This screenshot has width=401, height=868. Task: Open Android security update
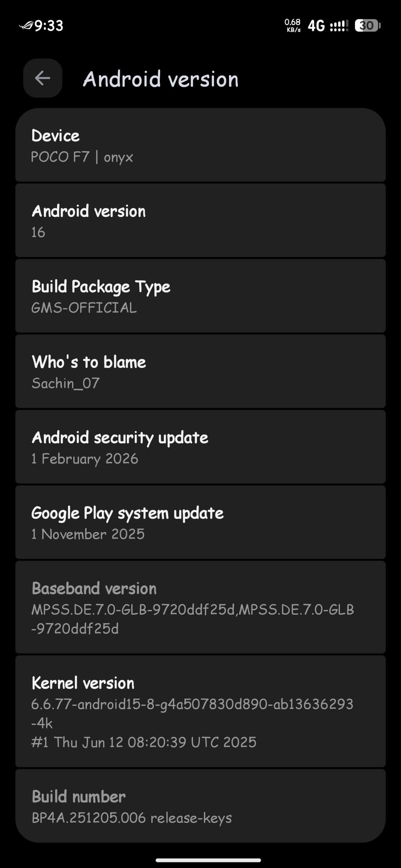200,447
